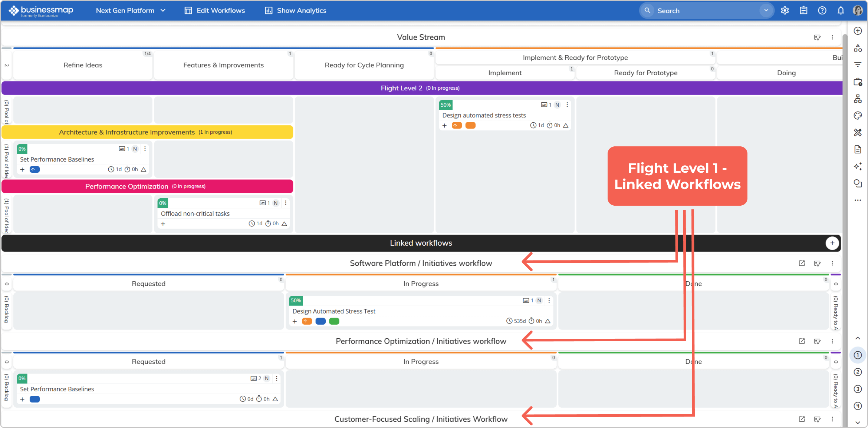Open the search options chevron
Screen dimensions: 868x428
click(766, 10)
